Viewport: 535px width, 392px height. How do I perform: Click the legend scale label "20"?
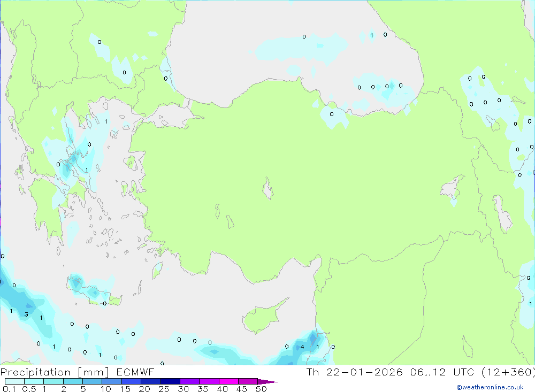coord(144,389)
